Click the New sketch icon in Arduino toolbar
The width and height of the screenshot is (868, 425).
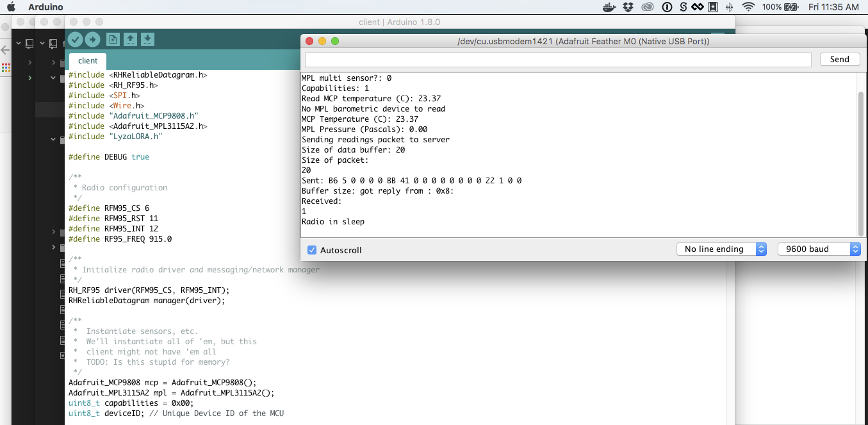tap(113, 40)
